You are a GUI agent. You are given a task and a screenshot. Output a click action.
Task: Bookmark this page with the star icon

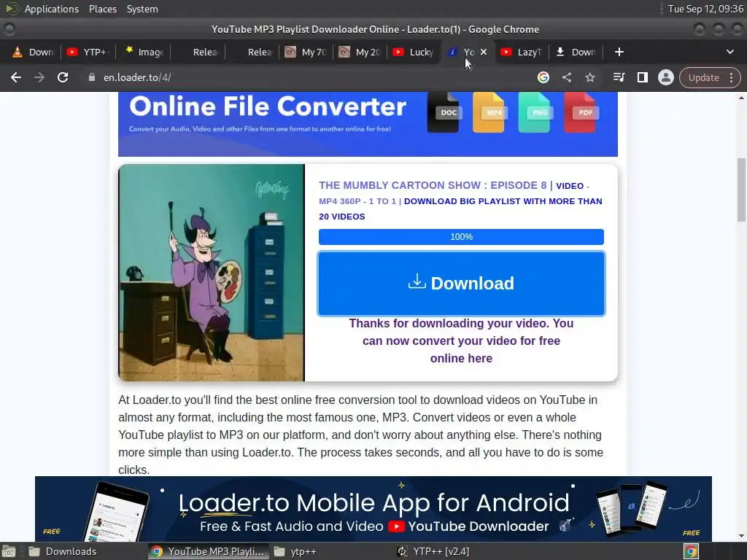point(589,77)
